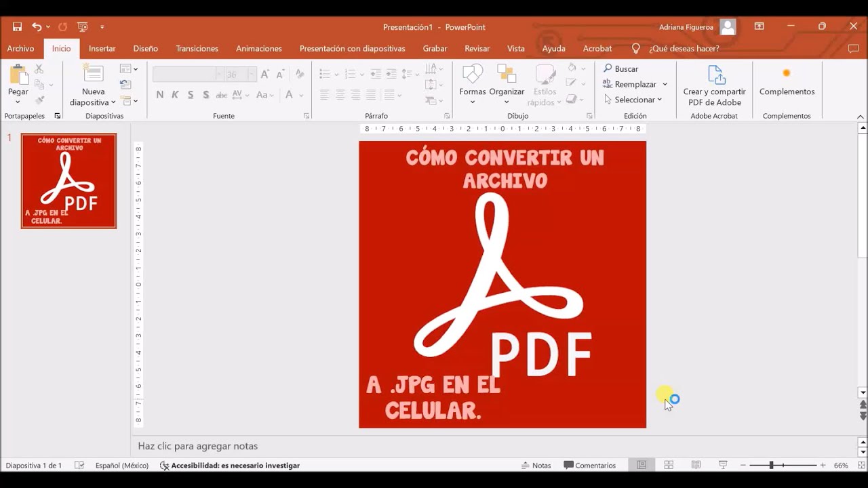Open Complementos add-ins

point(787,81)
